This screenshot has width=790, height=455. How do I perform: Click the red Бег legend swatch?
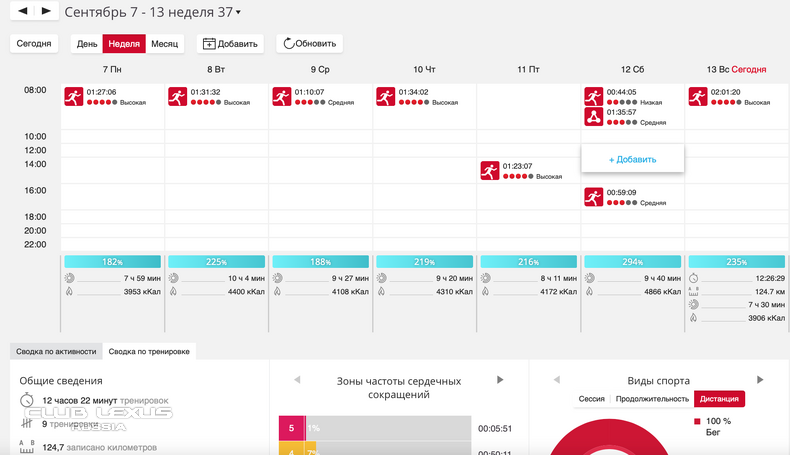[x=697, y=421]
